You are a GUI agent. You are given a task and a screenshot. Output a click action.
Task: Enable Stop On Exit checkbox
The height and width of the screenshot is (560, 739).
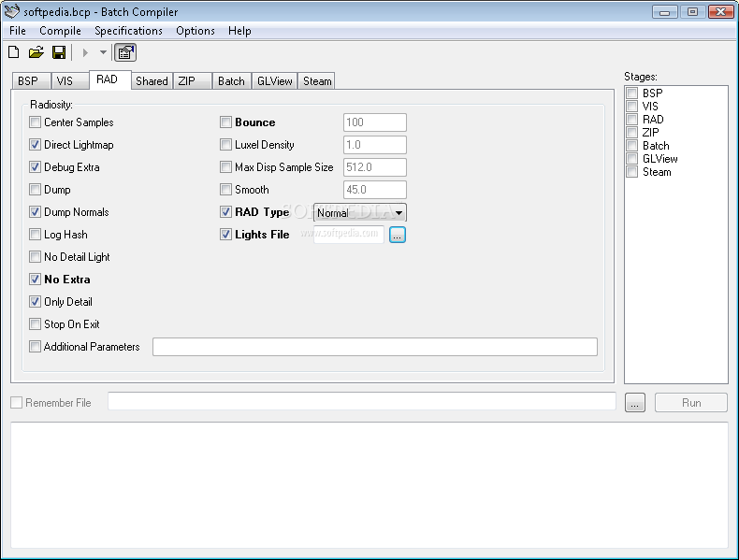point(35,324)
